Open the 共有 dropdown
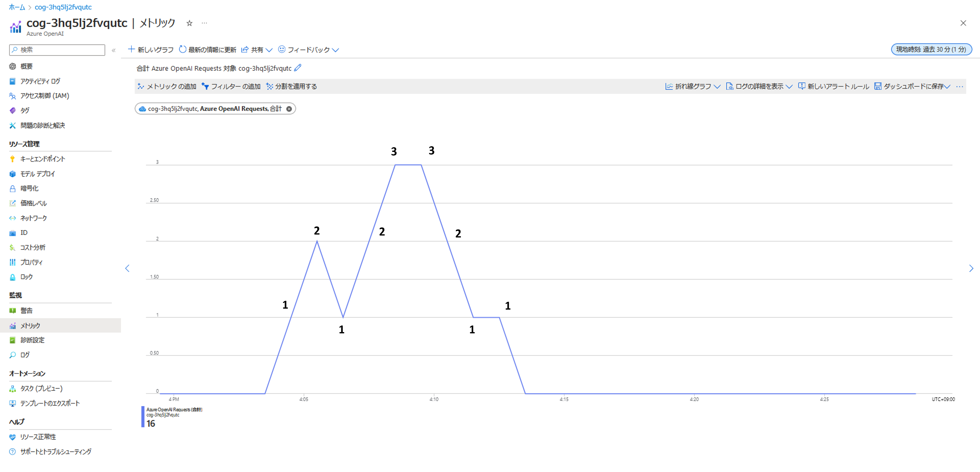Image resolution: width=980 pixels, height=472 pixels. point(257,50)
